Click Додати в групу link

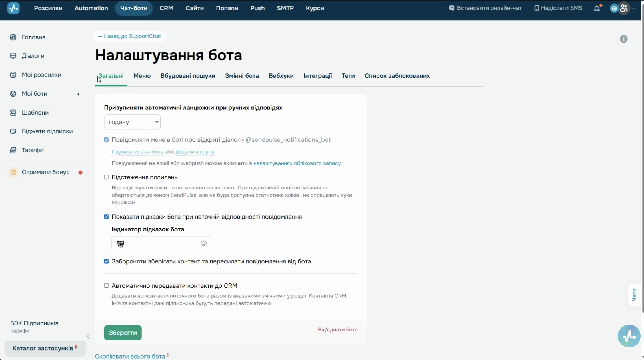(x=195, y=152)
